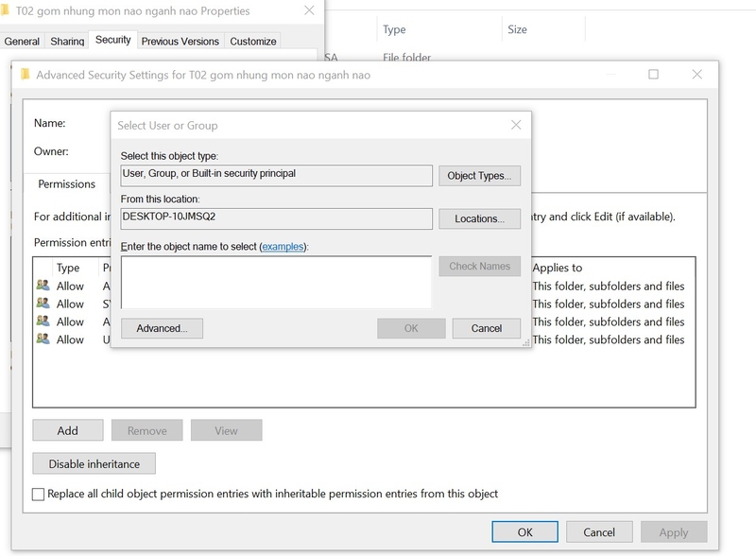Click user group icon in third Allow row
The image size is (756, 556).
43,321
